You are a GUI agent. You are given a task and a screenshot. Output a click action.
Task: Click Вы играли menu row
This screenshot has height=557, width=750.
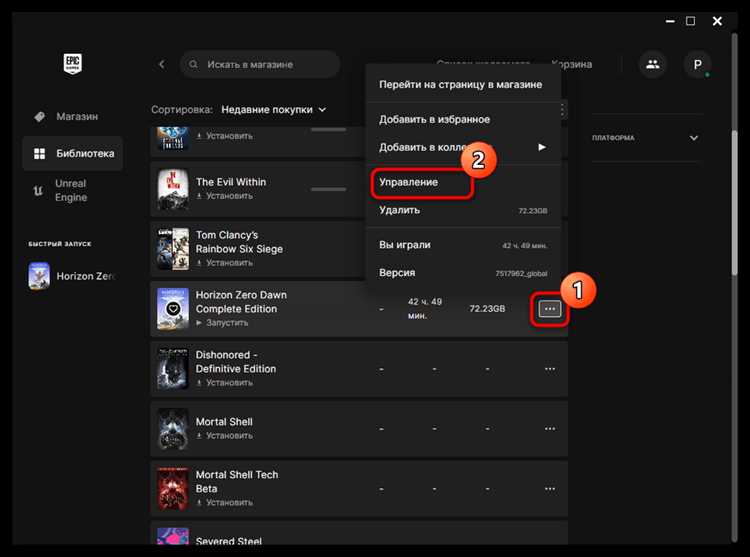coord(463,245)
